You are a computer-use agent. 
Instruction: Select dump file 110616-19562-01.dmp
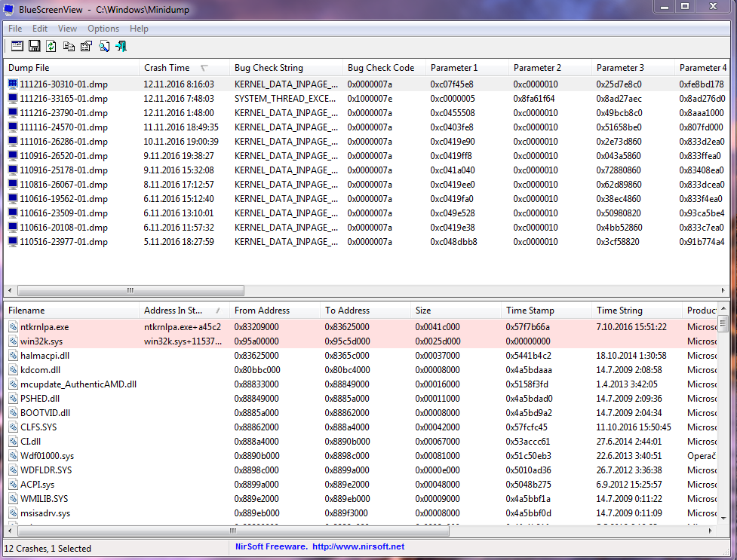pos(63,199)
